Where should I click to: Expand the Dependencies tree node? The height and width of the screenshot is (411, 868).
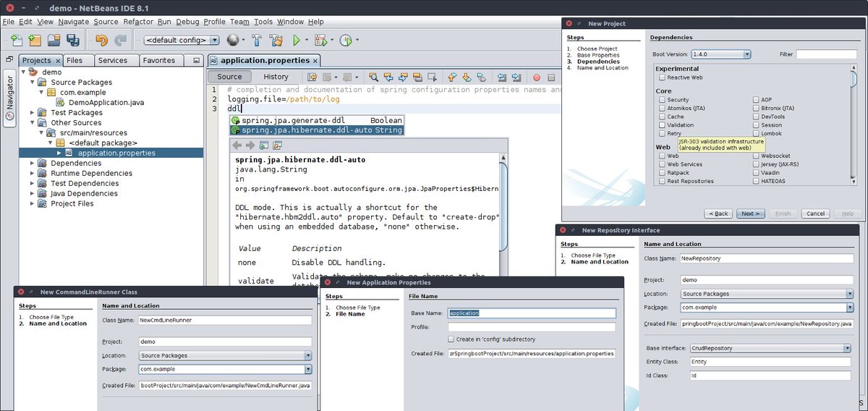[x=31, y=163]
